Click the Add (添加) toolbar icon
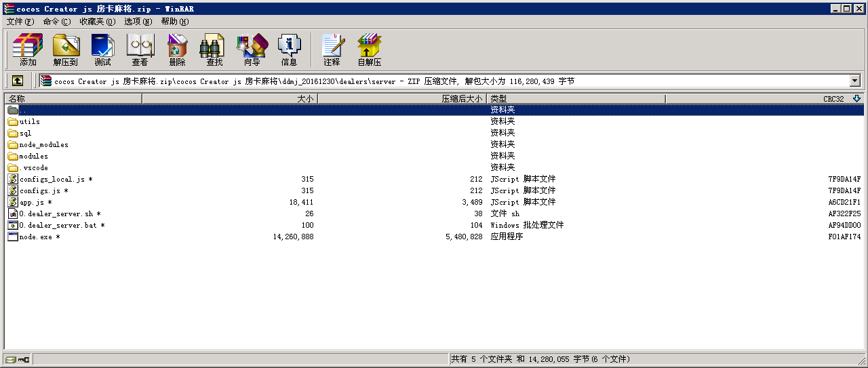The height and width of the screenshot is (368, 868). click(28, 50)
